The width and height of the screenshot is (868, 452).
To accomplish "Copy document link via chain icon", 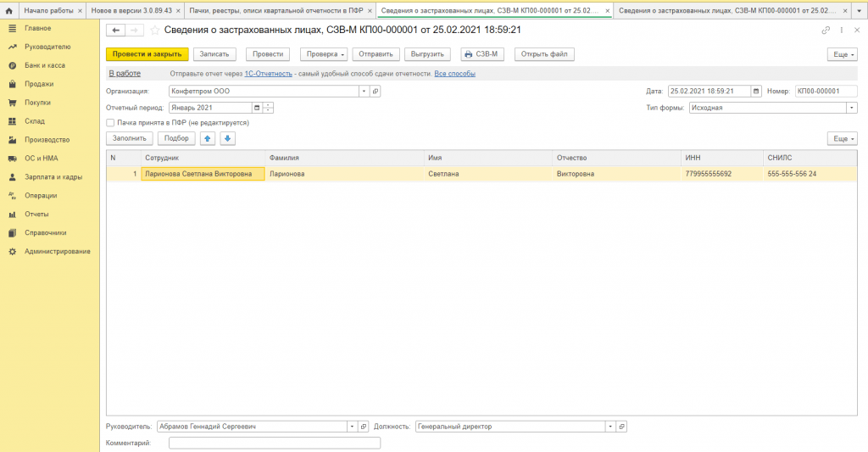I will click(826, 30).
